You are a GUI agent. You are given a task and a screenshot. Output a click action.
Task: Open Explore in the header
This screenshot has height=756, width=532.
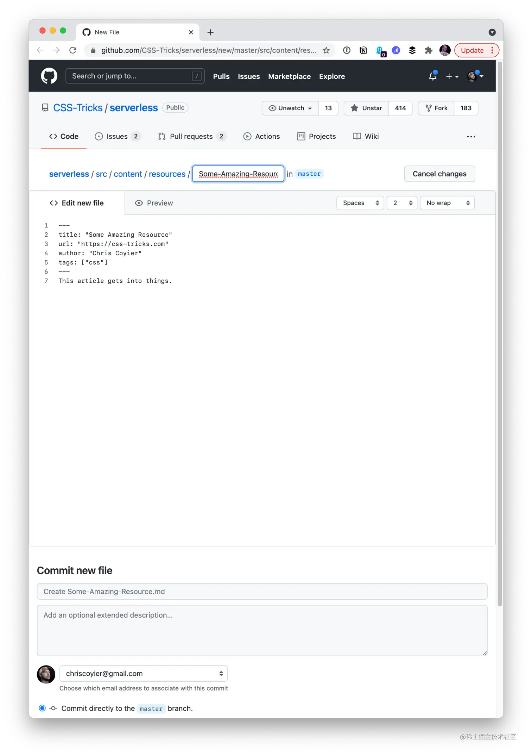click(332, 76)
